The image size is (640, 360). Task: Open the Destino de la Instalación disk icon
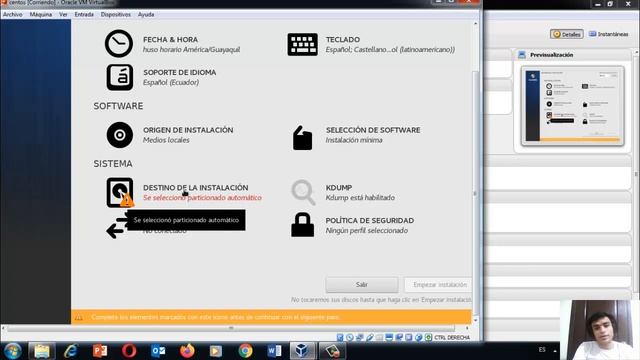[x=120, y=192]
